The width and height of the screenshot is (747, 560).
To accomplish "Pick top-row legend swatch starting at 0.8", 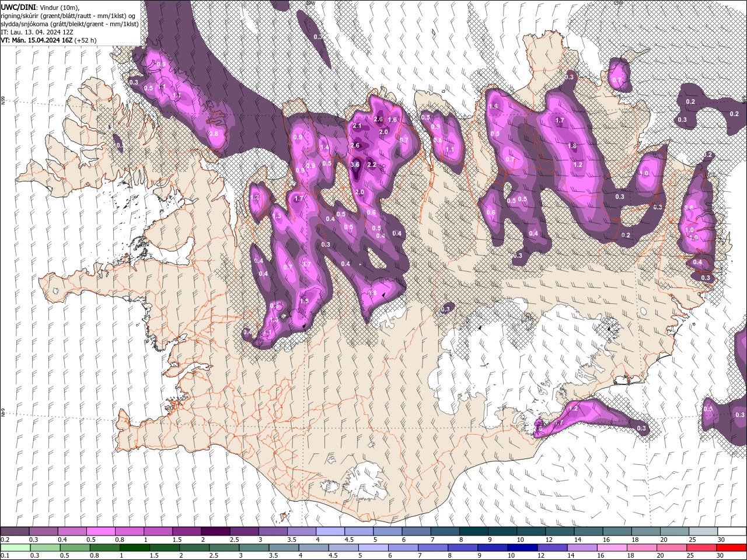I will coord(130,531).
